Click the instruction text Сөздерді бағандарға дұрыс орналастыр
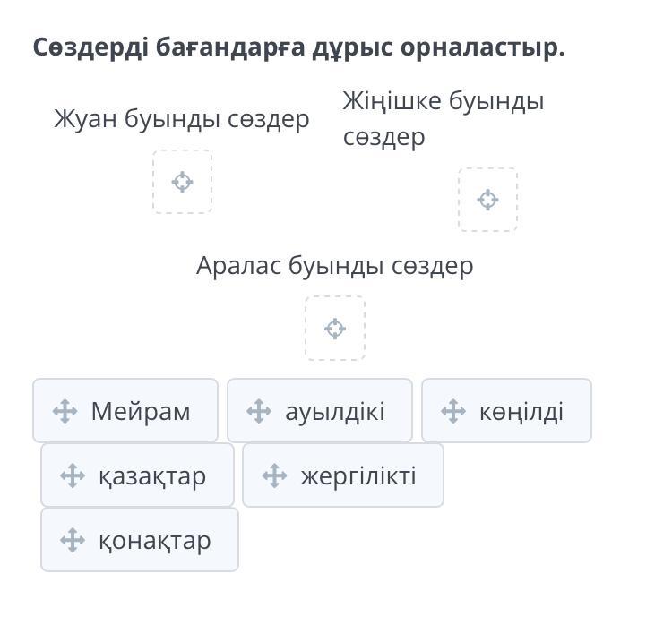672x625 pixels. click(x=299, y=47)
